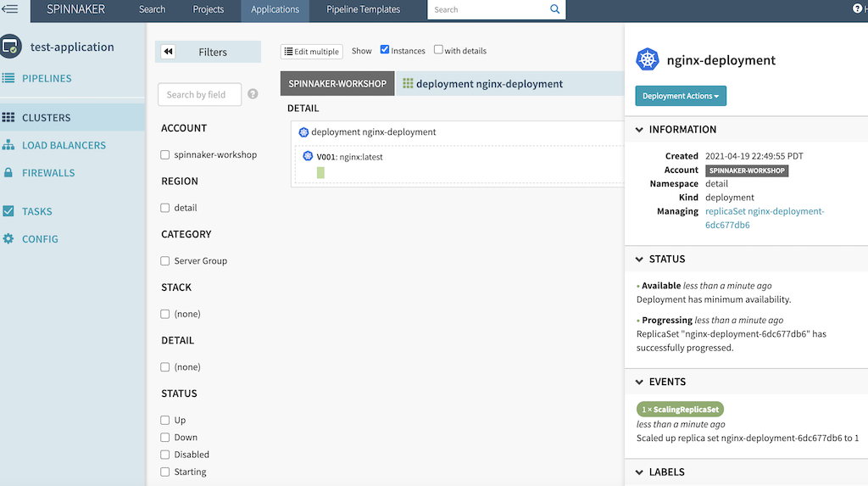868x486 pixels.
Task: Open Pipeline Templates nav item
Action: pos(363,9)
